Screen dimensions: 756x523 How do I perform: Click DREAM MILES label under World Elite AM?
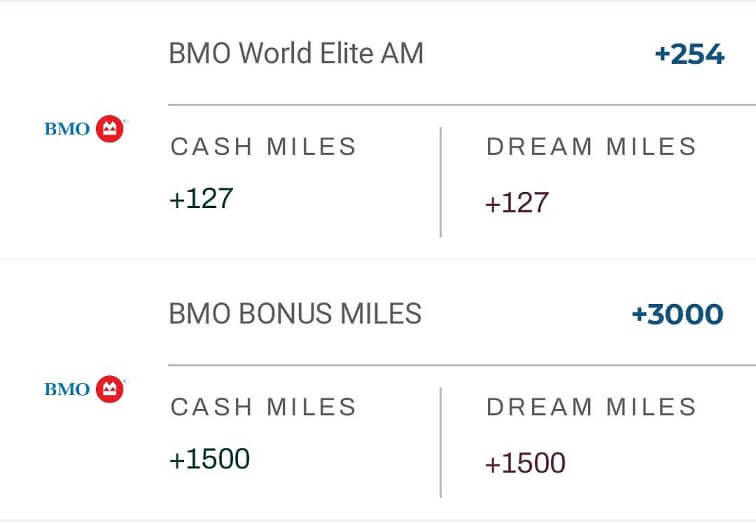(591, 147)
